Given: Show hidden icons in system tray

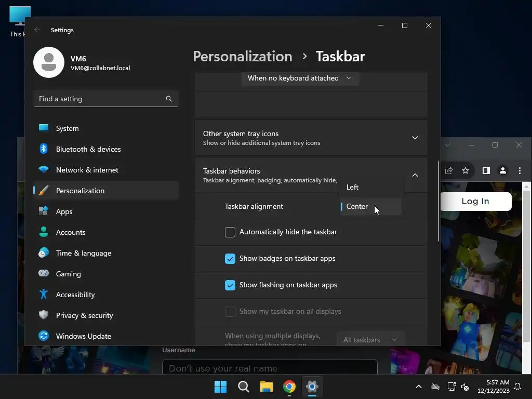Looking at the screenshot, I should tap(419, 387).
